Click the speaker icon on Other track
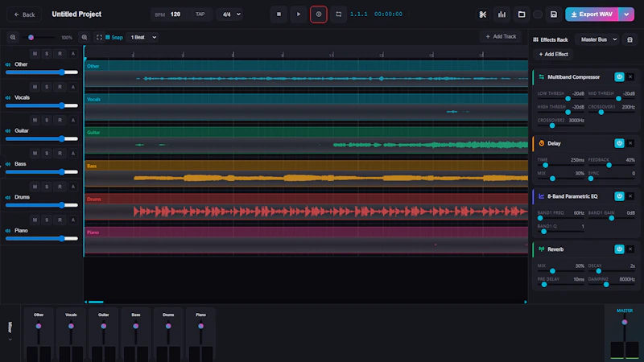644x362 pixels. tap(8, 64)
